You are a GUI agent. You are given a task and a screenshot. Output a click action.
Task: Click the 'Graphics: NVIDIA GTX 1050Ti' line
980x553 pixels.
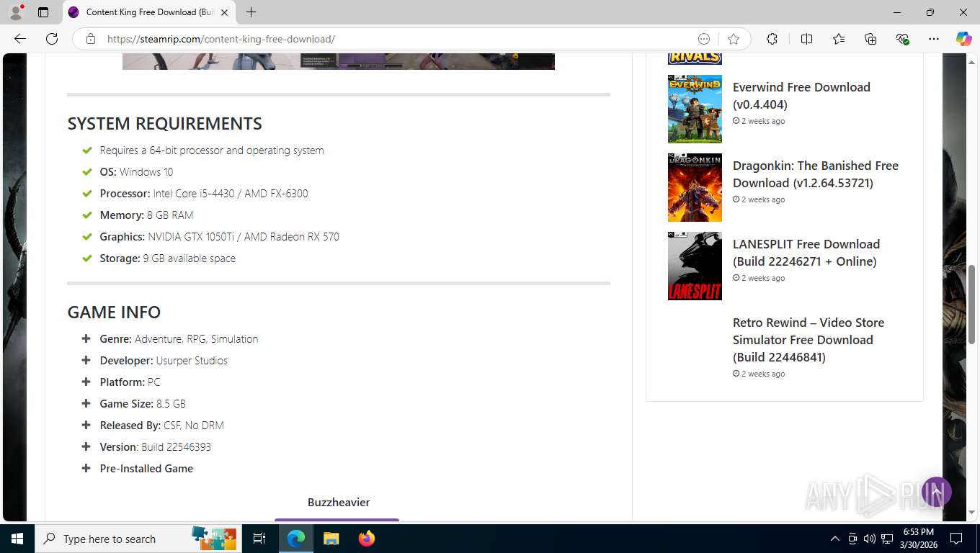point(219,236)
